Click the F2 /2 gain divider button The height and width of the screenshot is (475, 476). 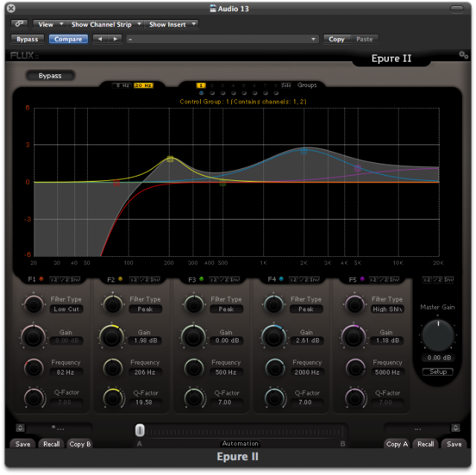coord(144,279)
